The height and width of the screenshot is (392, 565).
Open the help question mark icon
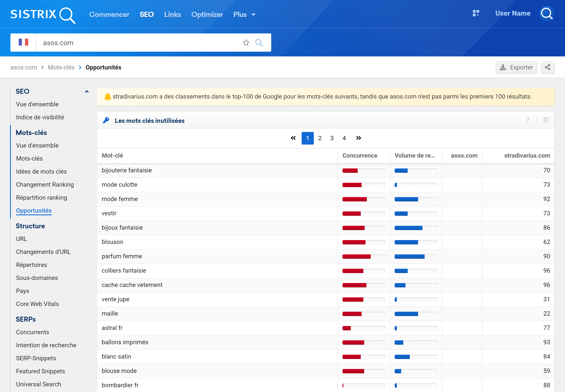[528, 120]
